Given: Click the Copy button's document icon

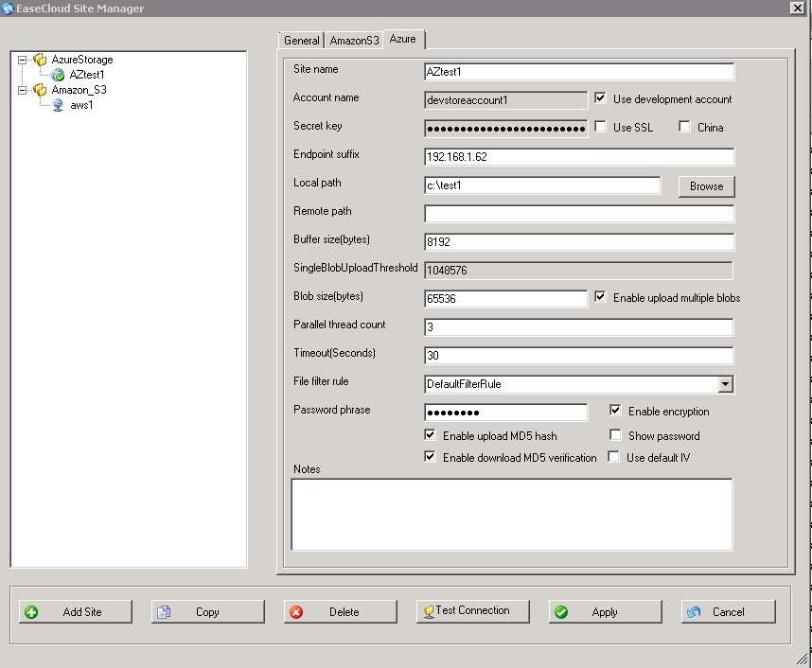Looking at the screenshot, I should pos(164,612).
